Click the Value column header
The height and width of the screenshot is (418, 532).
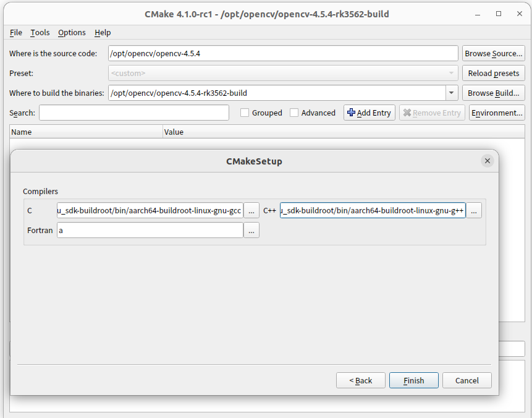[344, 132]
